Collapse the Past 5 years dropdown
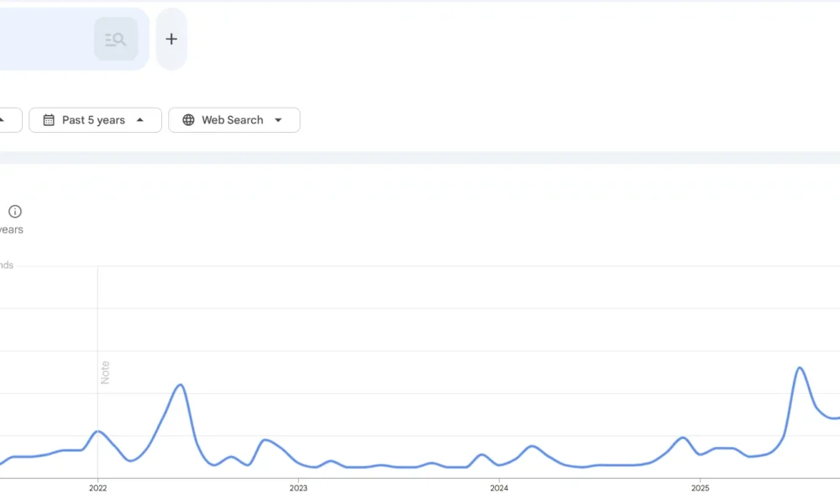The image size is (840, 504). [x=139, y=120]
